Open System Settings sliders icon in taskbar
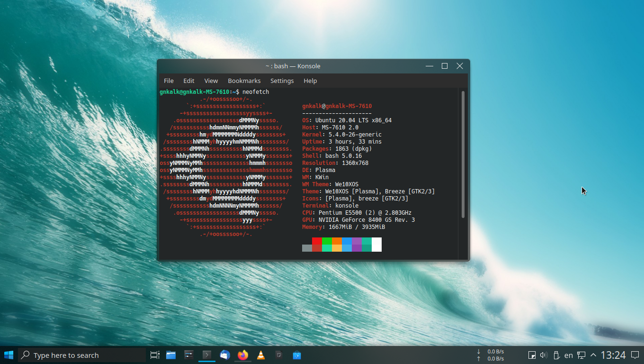The width and height of the screenshot is (644, 364). click(x=188, y=355)
